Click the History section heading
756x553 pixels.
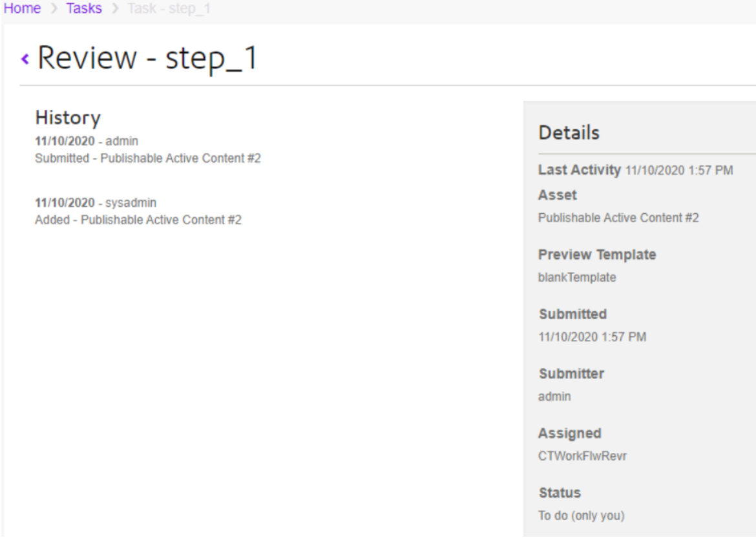[x=68, y=118]
